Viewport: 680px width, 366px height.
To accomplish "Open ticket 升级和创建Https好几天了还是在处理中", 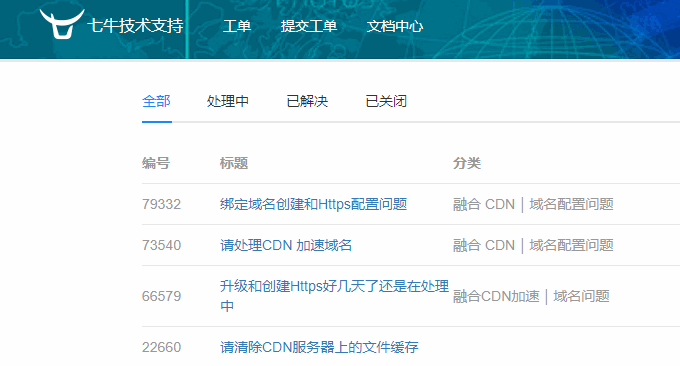I will pyautogui.click(x=334, y=296).
